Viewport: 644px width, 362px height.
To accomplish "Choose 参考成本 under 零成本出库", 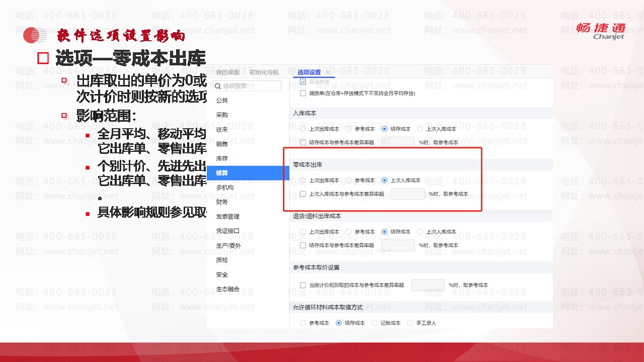I will [x=349, y=180].
